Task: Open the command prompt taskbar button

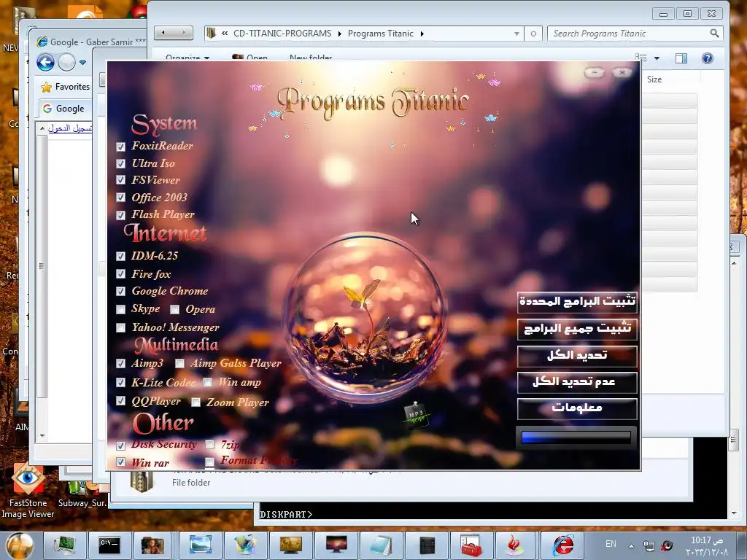Action: tap(109, 545)
